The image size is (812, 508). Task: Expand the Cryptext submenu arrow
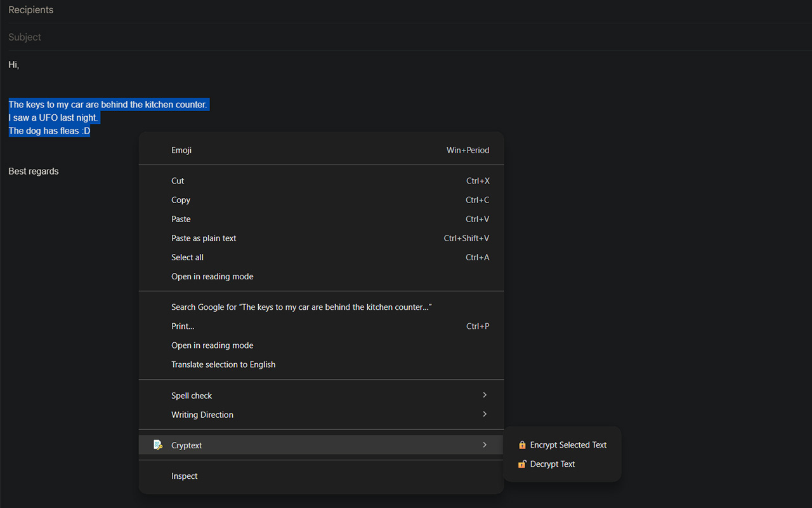click(485, 445)
